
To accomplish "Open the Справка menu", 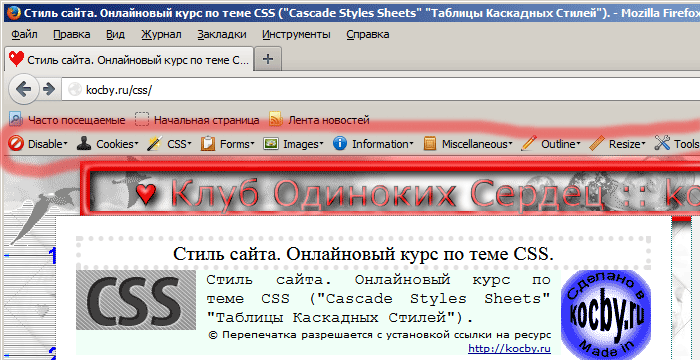I will click(x=367, y=34).
